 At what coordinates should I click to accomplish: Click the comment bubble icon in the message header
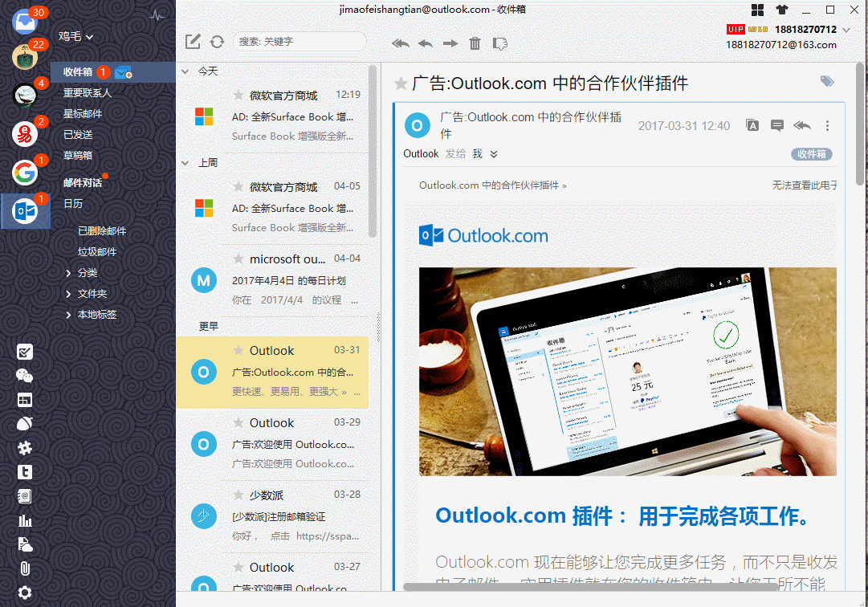777,125
